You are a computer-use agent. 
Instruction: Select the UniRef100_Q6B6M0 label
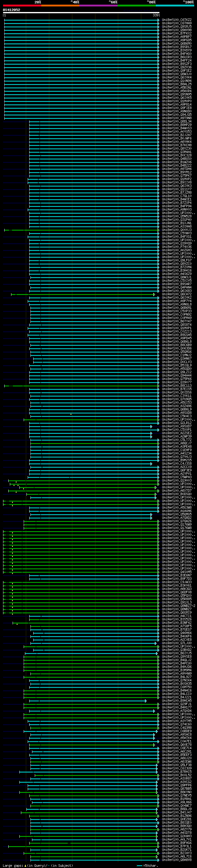coord(177,43)
